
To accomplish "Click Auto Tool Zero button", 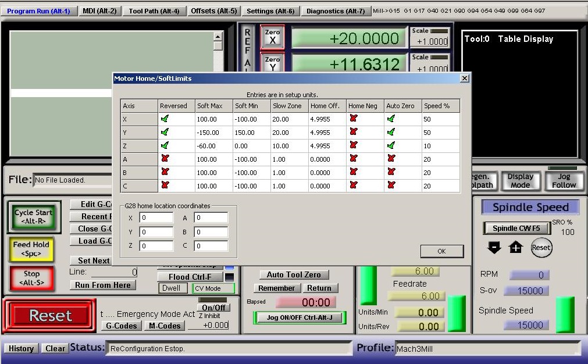I will click(294, 275).
